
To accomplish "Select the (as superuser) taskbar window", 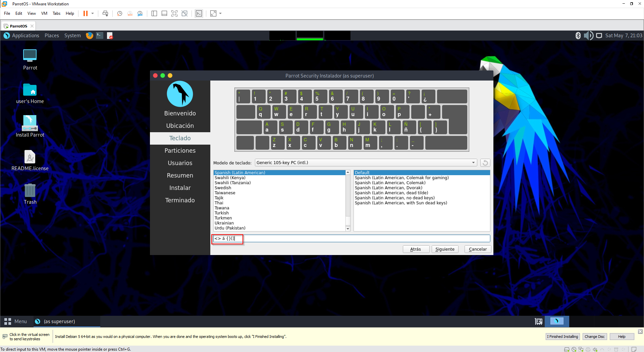I will coord(67,321).
